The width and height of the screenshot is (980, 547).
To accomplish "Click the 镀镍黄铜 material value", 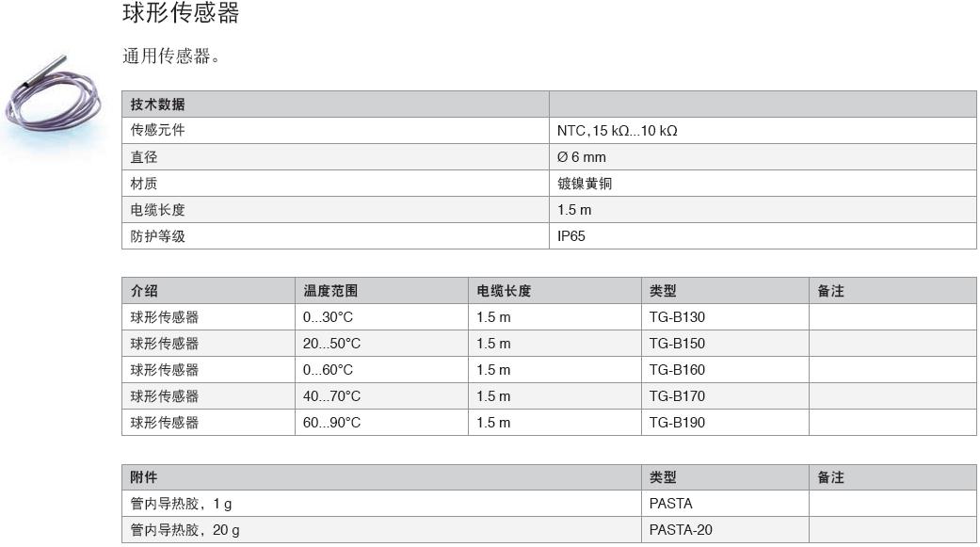I will tap(584, 184).
